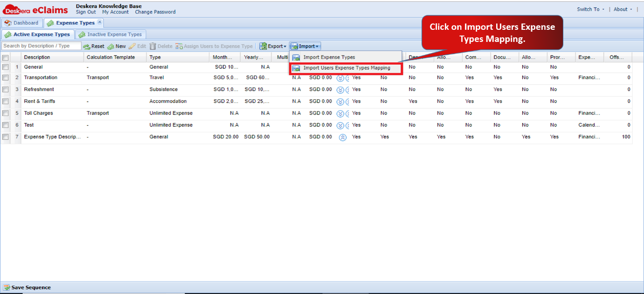Click the Change Password link

[x=155, y=12]
